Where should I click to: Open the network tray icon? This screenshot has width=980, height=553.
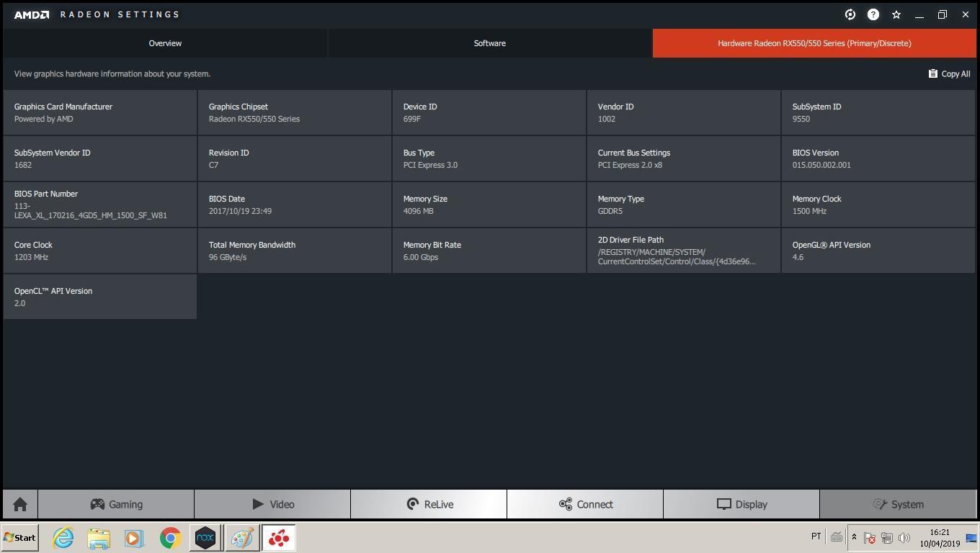click(887, 538)
